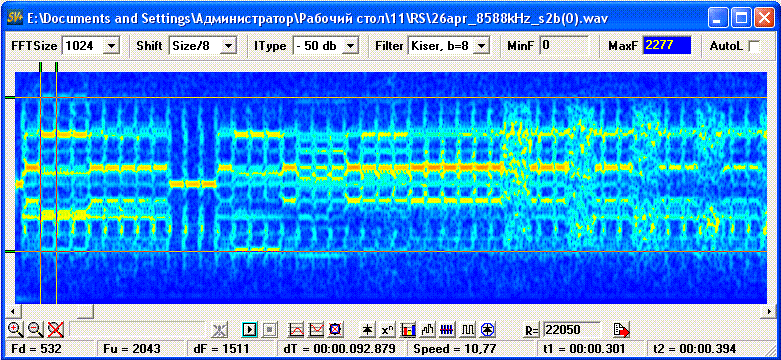
Task: Click the circled star constellation icon
Action: pos(487,329)
